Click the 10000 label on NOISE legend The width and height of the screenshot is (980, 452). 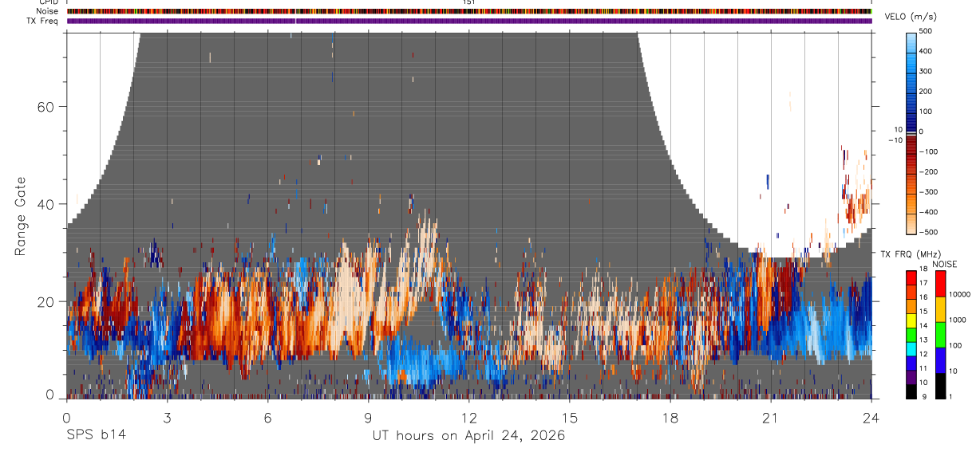pos(958,295)
